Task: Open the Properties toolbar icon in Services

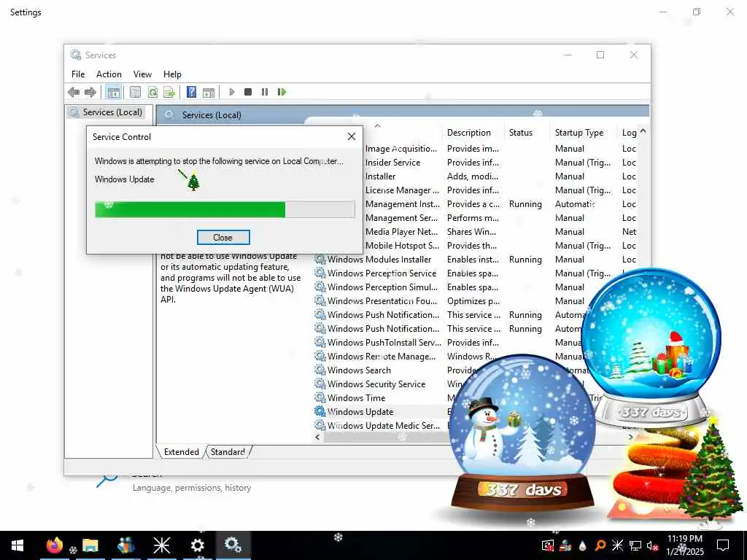Action: [135, 92]
